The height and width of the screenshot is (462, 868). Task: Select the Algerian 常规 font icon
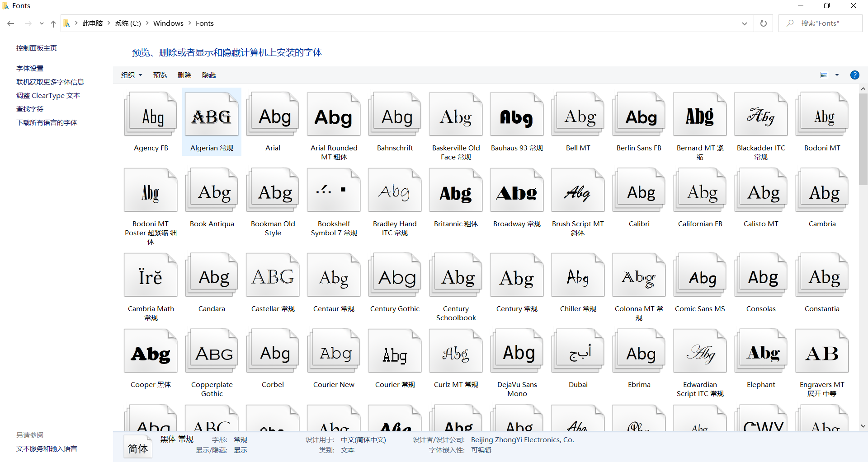[x=212, y=114]
